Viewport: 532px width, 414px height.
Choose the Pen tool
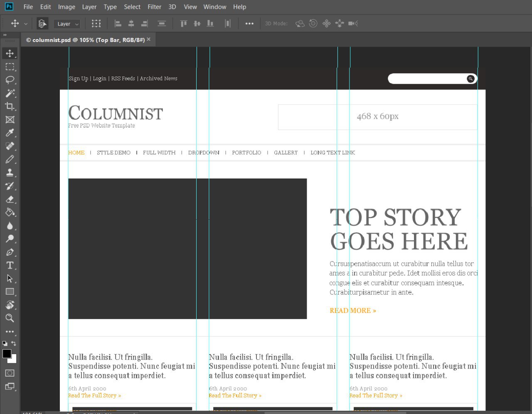pyautogui.click(x=10, y=252)
